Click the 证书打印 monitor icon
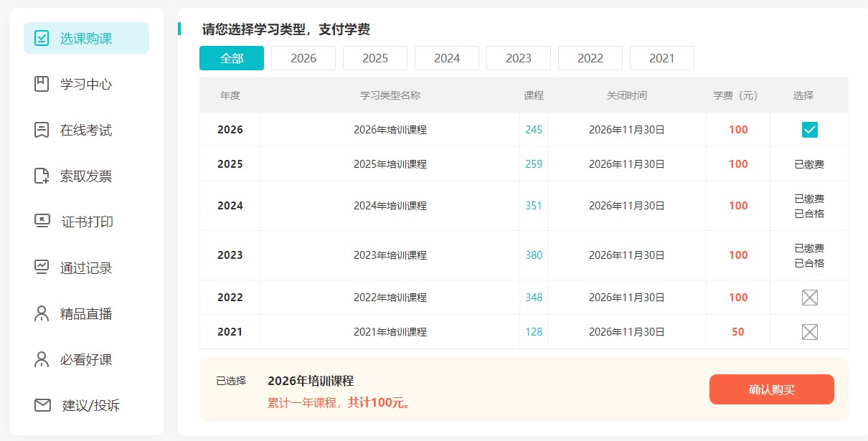This screenshot has width=868, height=441. click(x=42, y=222)
